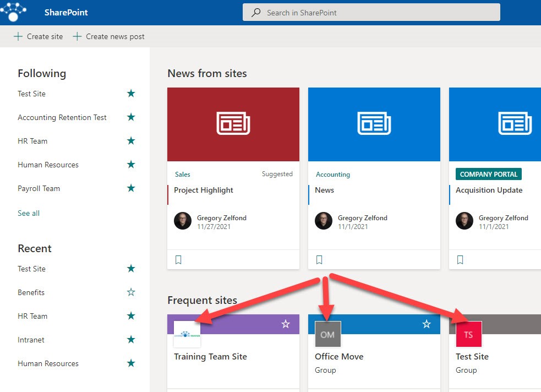Toggle HR Team star in Following
The height and width of the screenshot is (392, 541).
tap(131, 140)
